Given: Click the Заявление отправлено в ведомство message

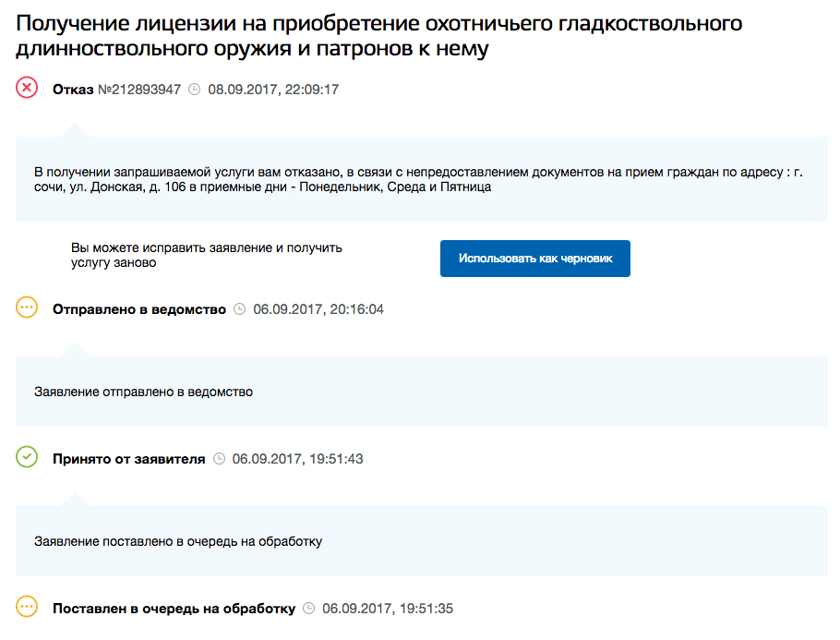Looking at the screenshot, I should [x=143, y=392].
